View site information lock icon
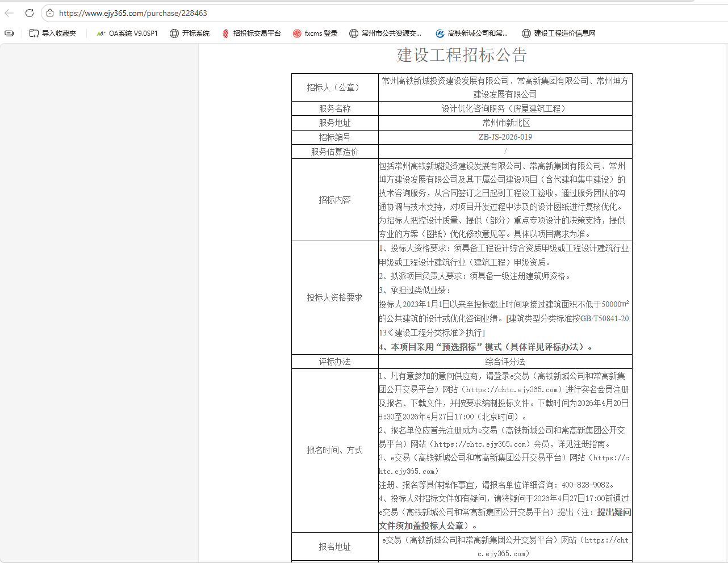 tap(50, 13)
